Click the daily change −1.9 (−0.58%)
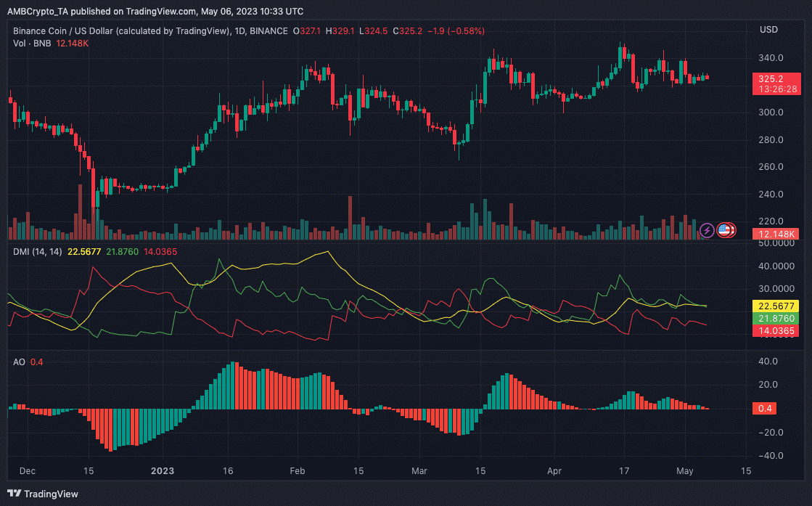The image size is (812, 506). pos(456,31)
